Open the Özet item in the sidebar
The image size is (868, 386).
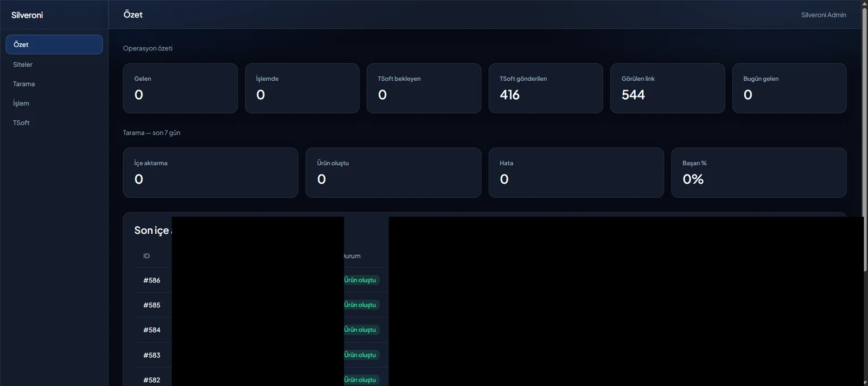point(54,44)
